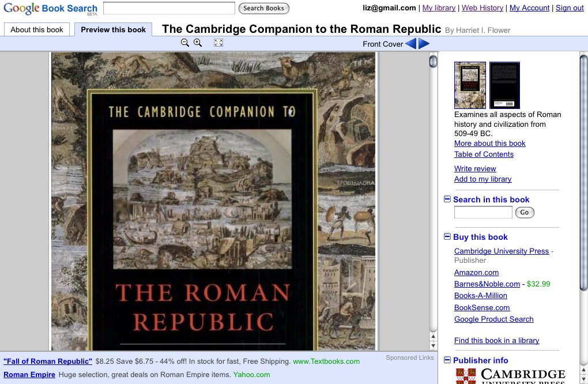Click the book viewer vertical scrollbar handle

click(x=433, y=62)
